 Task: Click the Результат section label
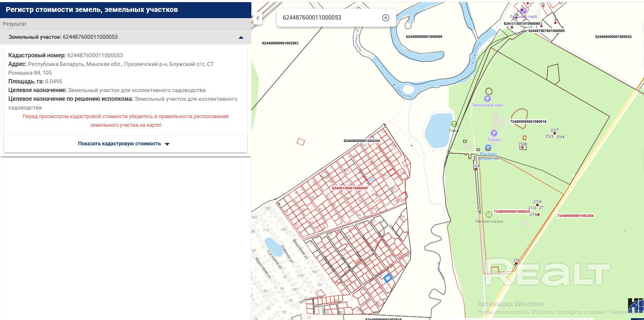pyautogui.click(x=15, y=24)
